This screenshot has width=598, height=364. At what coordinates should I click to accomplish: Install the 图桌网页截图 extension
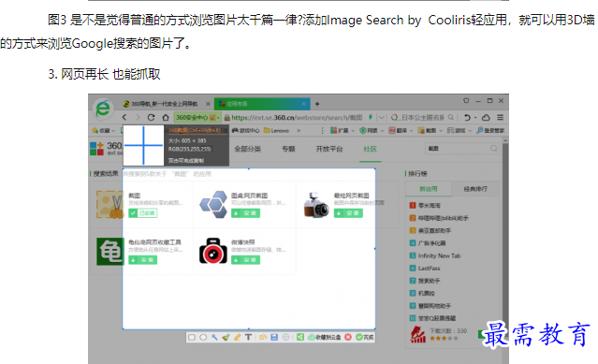pos(245,213)
